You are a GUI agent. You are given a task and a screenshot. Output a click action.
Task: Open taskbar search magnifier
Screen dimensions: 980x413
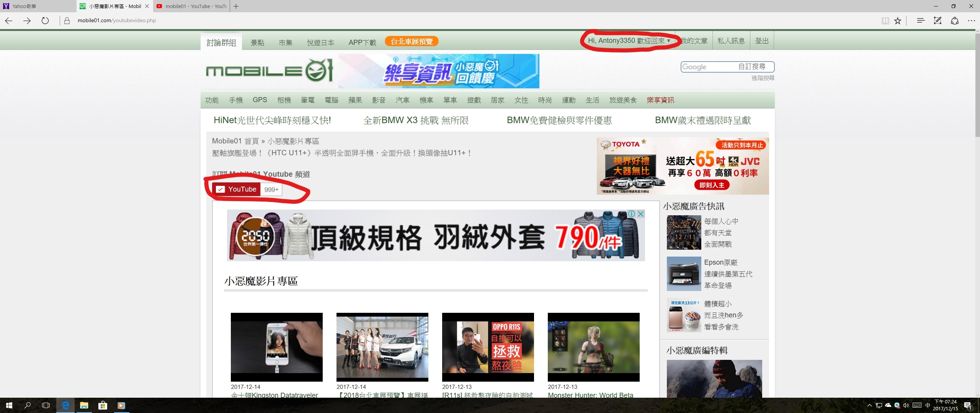pos(28,405)
